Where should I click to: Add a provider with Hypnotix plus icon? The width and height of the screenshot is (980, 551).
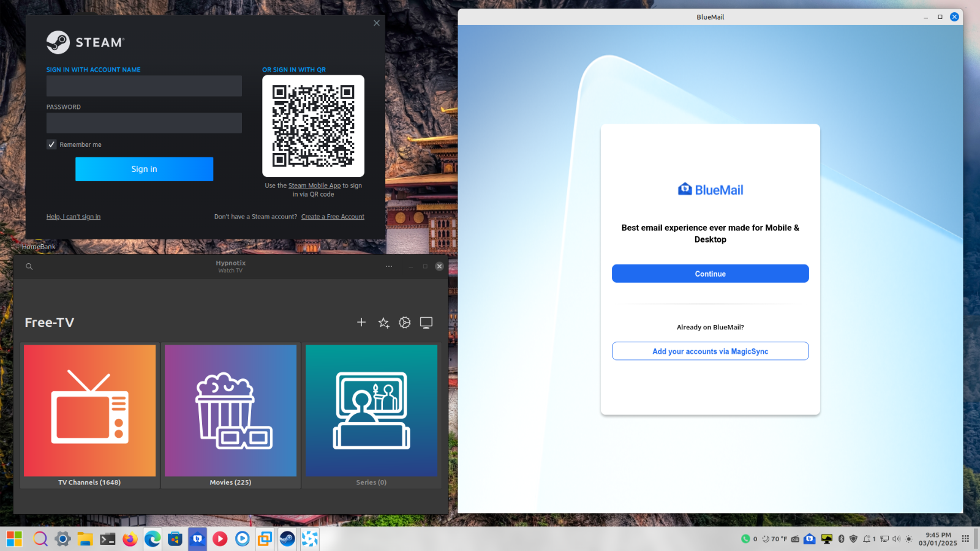pyautogui.click(x=361, y=322)
